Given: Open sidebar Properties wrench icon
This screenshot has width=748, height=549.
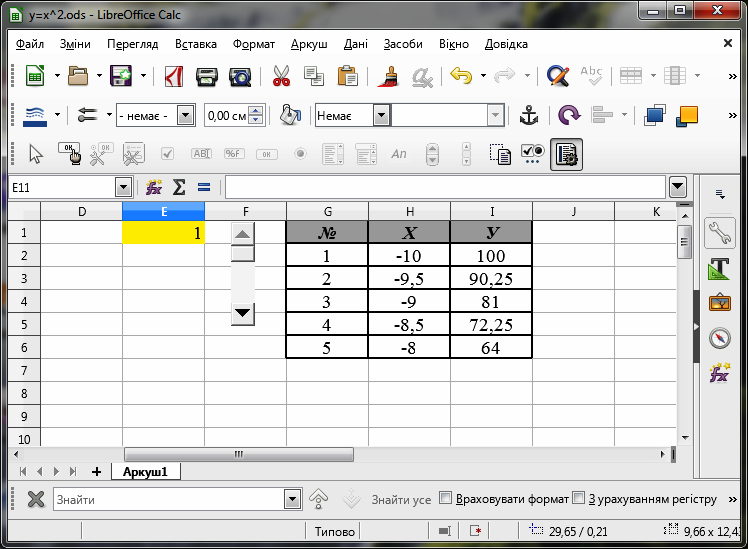Looking at the screenshot, I should pyautogui.click(x=719, y=233).
